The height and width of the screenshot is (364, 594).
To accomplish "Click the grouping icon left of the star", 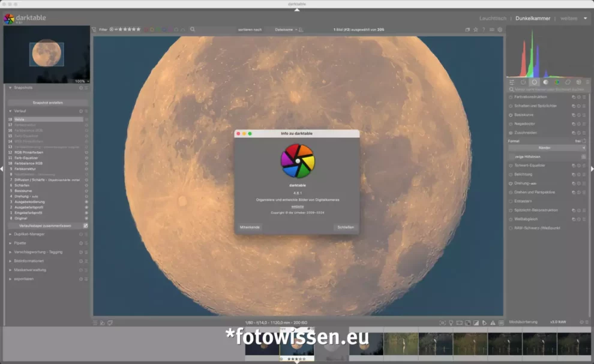I will coord(467,29).
